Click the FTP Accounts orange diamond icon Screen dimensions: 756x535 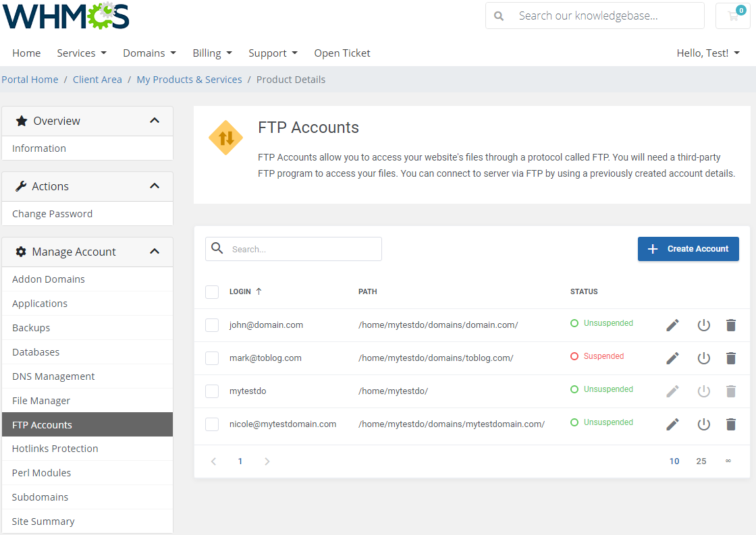(x=225, y=138)
